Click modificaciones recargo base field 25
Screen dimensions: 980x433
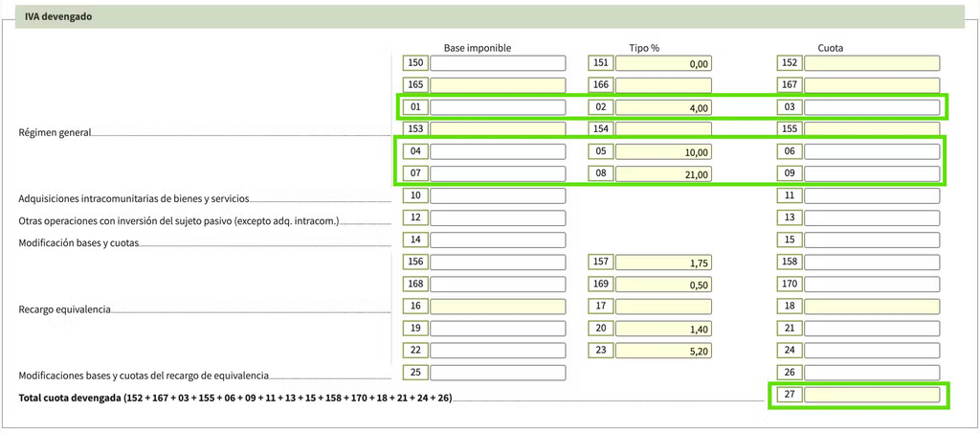498,373
